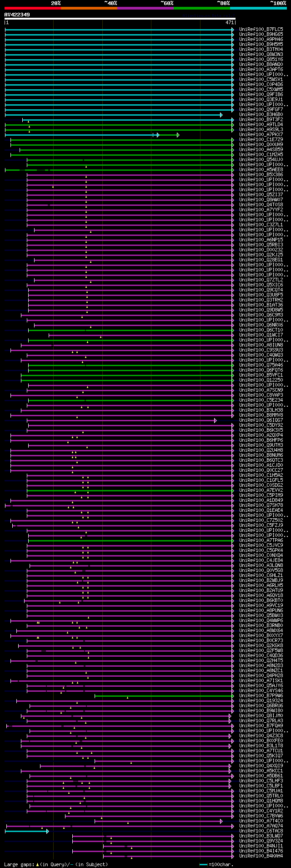Select hit label UniRef100_C5E234
This screenshot has width=291, height=868.
pyautogui.click(x=261, y=400)
